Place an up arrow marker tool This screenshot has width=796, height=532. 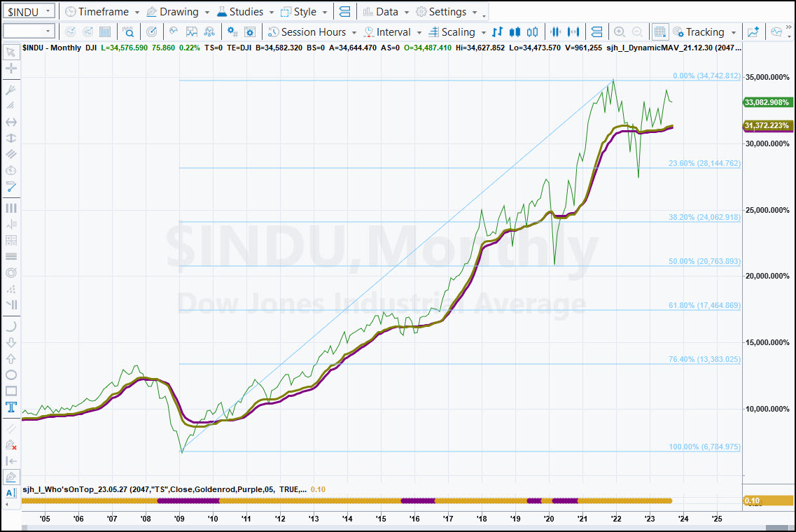11,359
